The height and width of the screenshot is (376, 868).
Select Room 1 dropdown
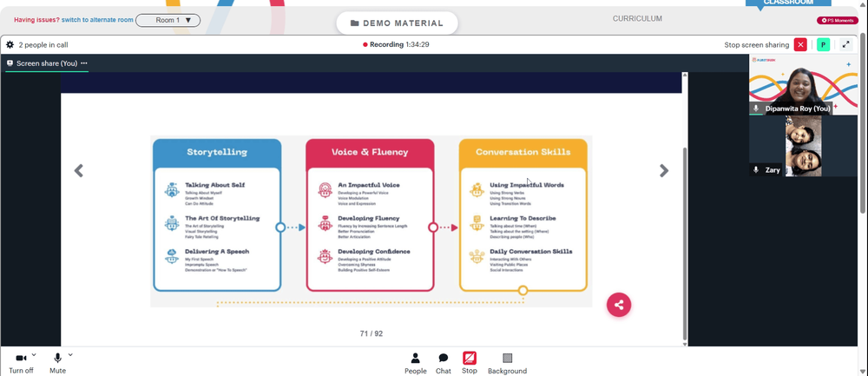coord(168,21)
